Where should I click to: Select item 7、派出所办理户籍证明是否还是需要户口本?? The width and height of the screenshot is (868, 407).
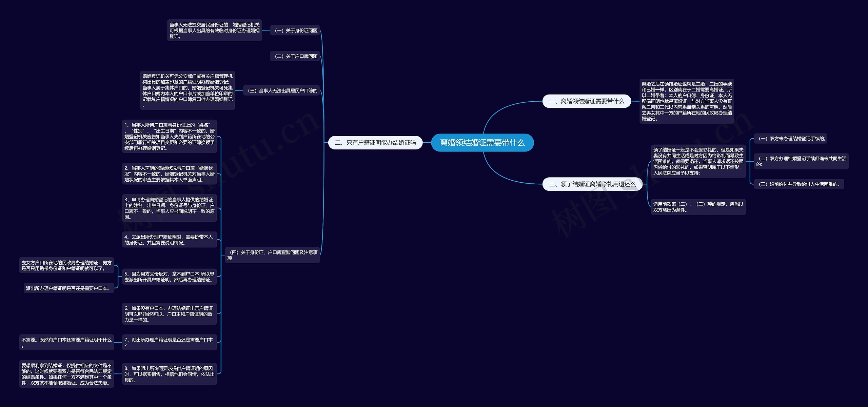click(170, 342)
